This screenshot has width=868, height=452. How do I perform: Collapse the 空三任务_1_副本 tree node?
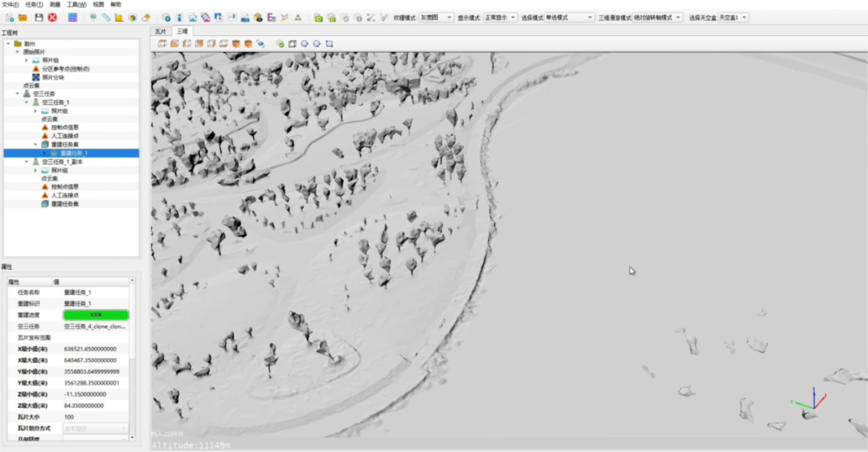click(26, 162)
